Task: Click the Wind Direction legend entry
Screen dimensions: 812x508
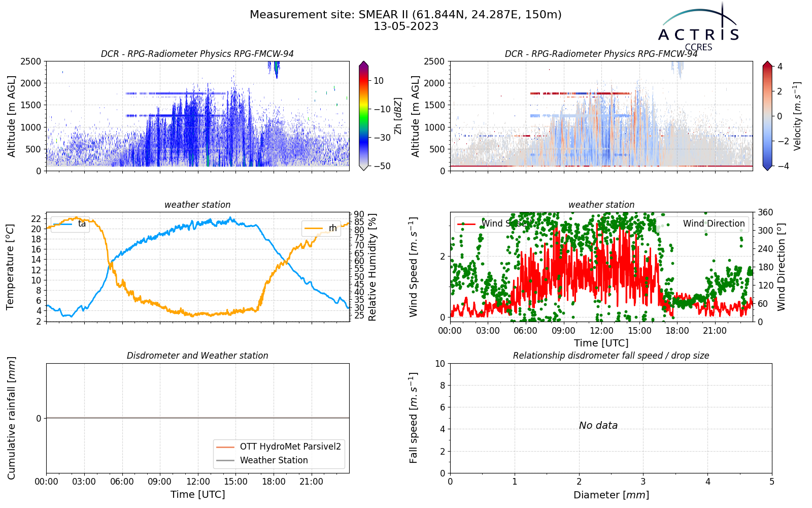Action: tap(703, 224)
